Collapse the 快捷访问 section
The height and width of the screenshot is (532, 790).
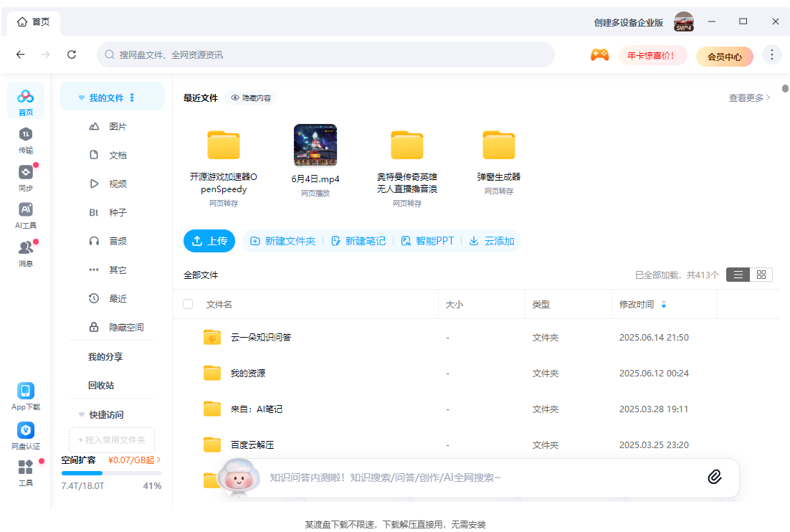81,414
